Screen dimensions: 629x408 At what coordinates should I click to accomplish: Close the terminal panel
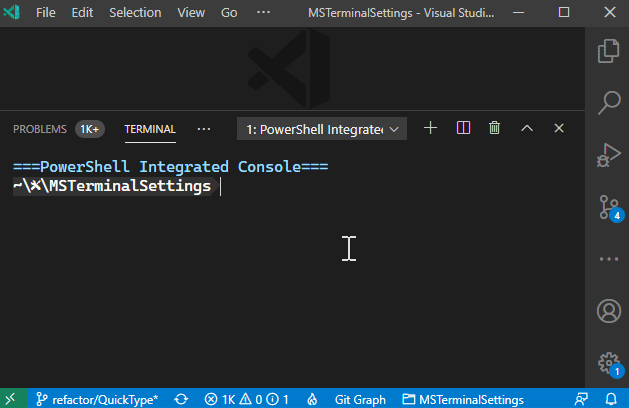[x=559, y=128]
